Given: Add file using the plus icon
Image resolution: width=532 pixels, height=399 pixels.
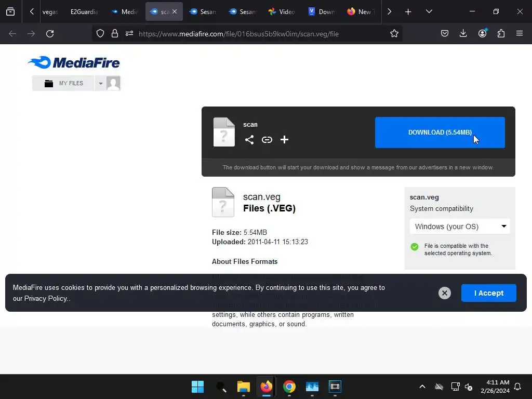Looking at the screenshot, I should 284,139.
